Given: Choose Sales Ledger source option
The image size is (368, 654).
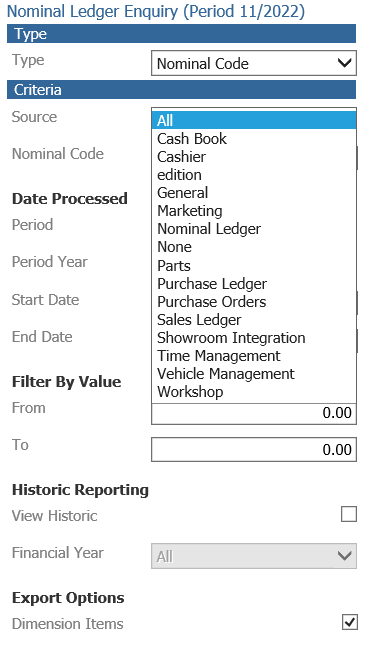Looking at the screenshot, I should coord(254,320).
